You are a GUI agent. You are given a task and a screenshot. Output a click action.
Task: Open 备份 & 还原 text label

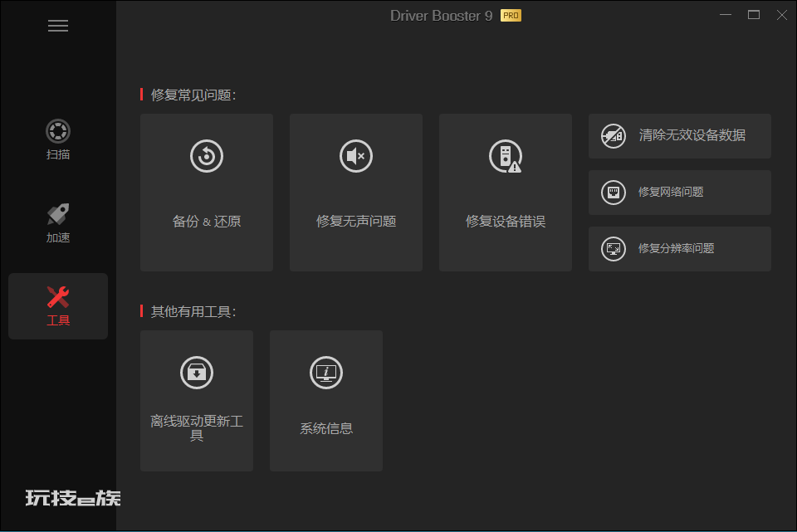click(207, 222)
